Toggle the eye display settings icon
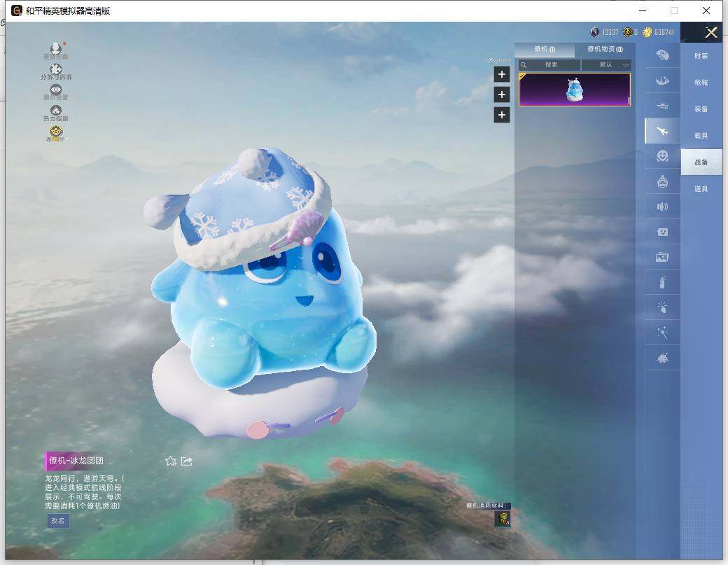The image size is (728, 565). pos(56,92)
